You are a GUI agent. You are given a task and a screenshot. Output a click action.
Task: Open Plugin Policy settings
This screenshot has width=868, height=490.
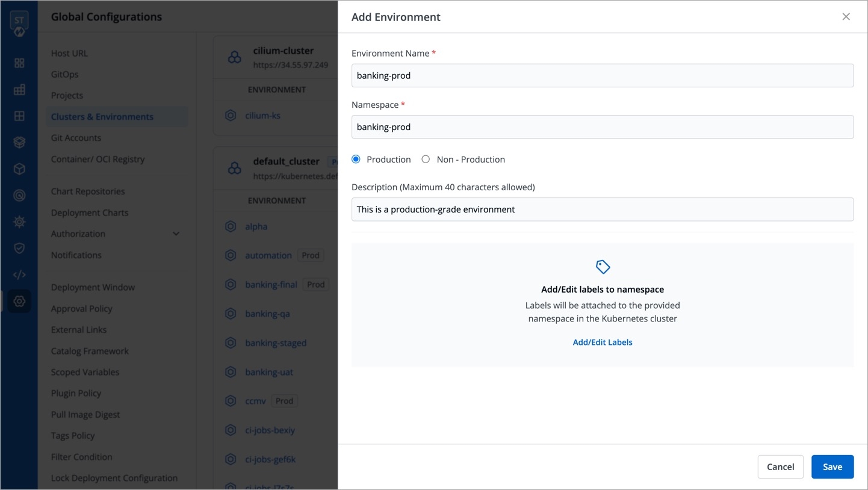76,393
